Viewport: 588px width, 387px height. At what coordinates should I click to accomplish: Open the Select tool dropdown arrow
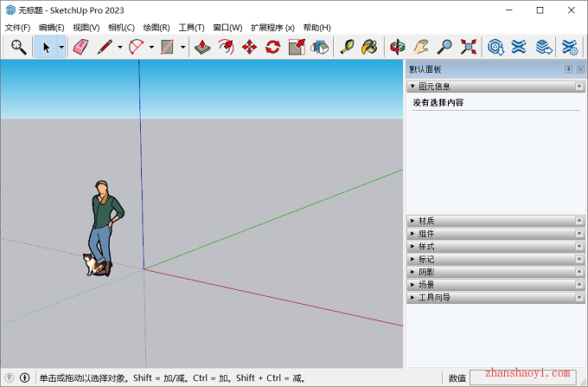coord(61,48)
